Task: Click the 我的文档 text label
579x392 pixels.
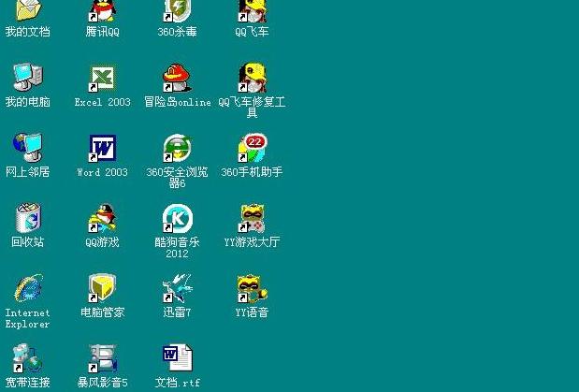Action: [x=28, y=32]
